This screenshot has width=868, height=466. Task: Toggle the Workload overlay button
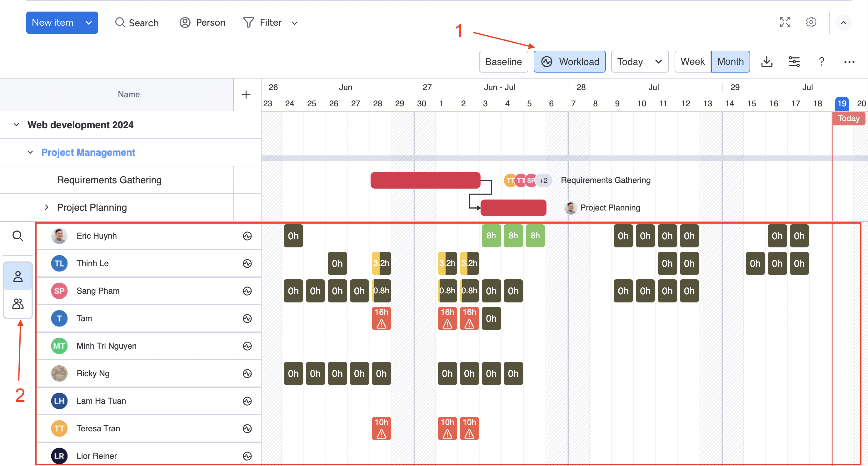pos(570,61)
